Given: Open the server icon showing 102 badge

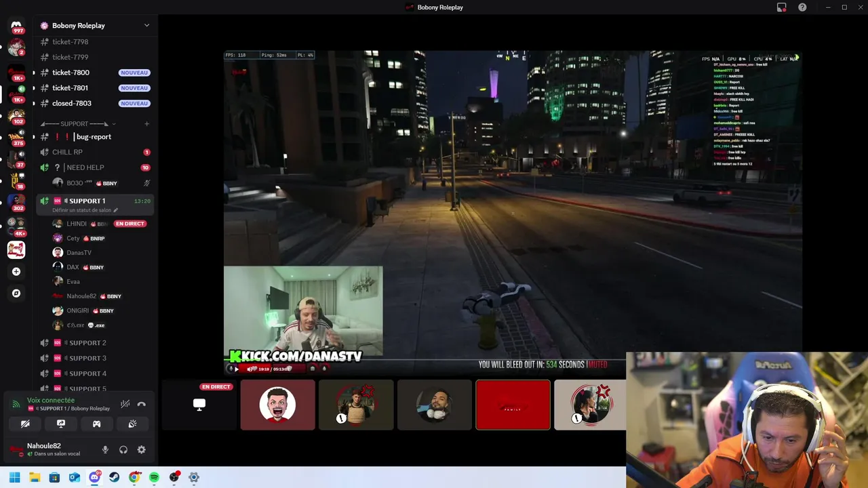Looking at the screenshot, I should [x=16, y=116].
